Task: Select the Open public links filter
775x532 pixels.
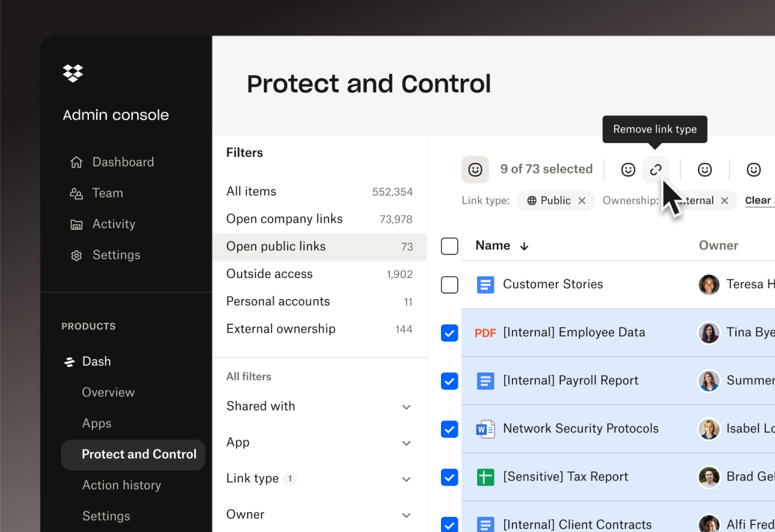Action: click(x=319, y=247)
